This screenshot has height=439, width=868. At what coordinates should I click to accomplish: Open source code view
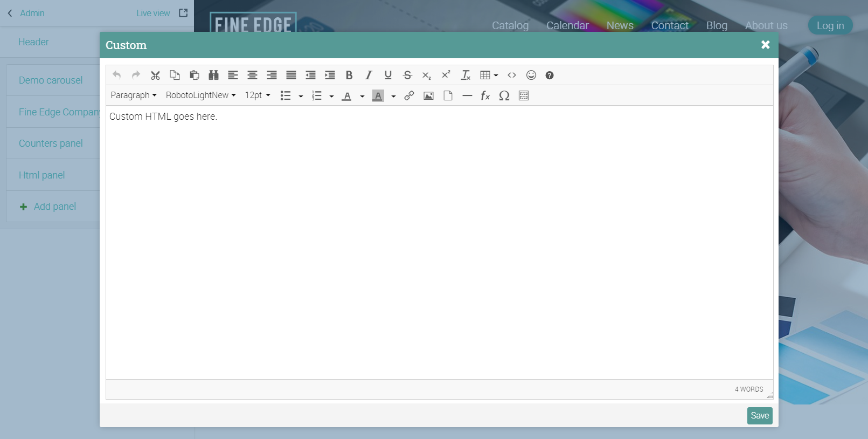(x=512, y=75)
